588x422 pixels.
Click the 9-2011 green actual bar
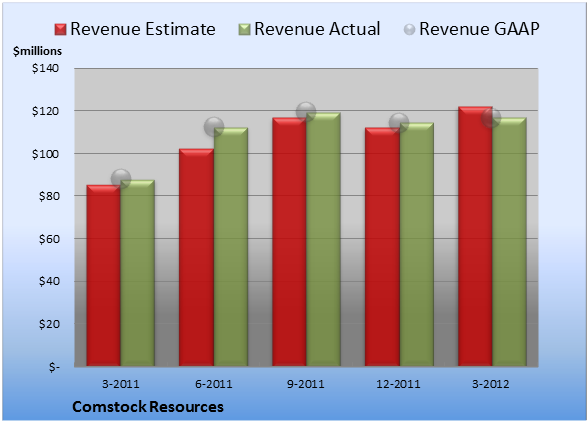click(323, 239)
